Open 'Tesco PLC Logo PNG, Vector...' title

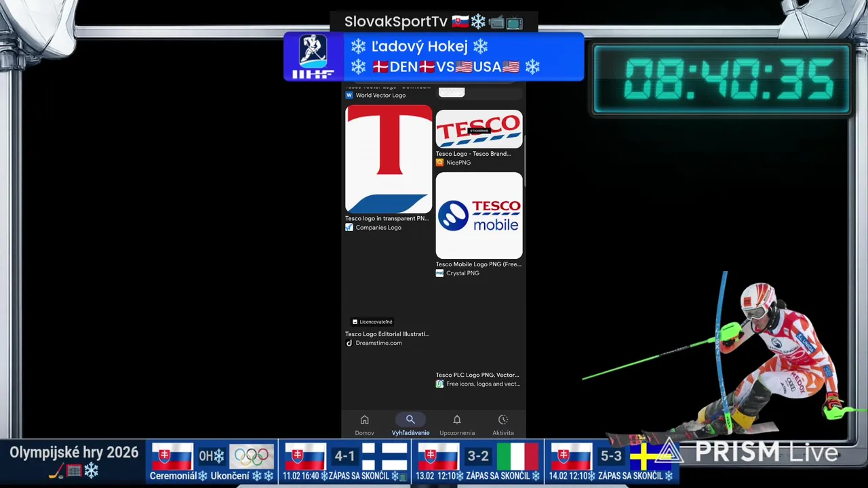tap(477, 375)
